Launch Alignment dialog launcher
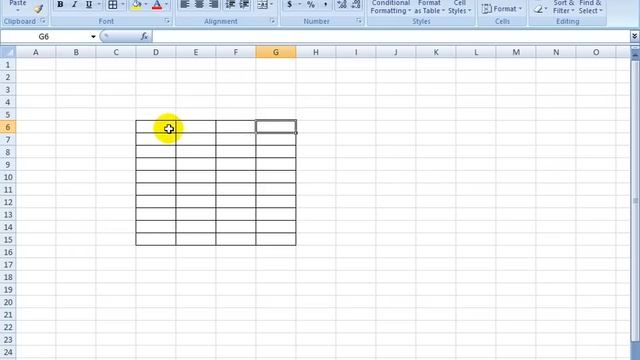640x360 pixels. [273, 21]
